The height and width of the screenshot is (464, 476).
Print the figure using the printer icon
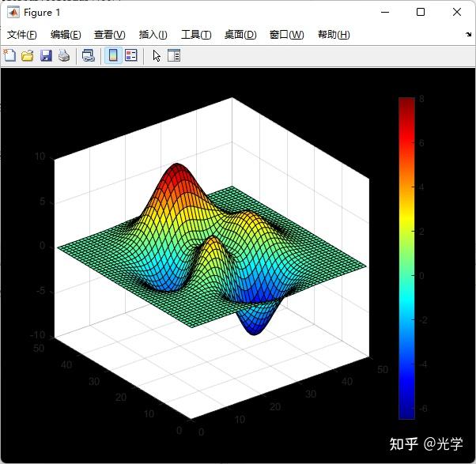point(64,56)
